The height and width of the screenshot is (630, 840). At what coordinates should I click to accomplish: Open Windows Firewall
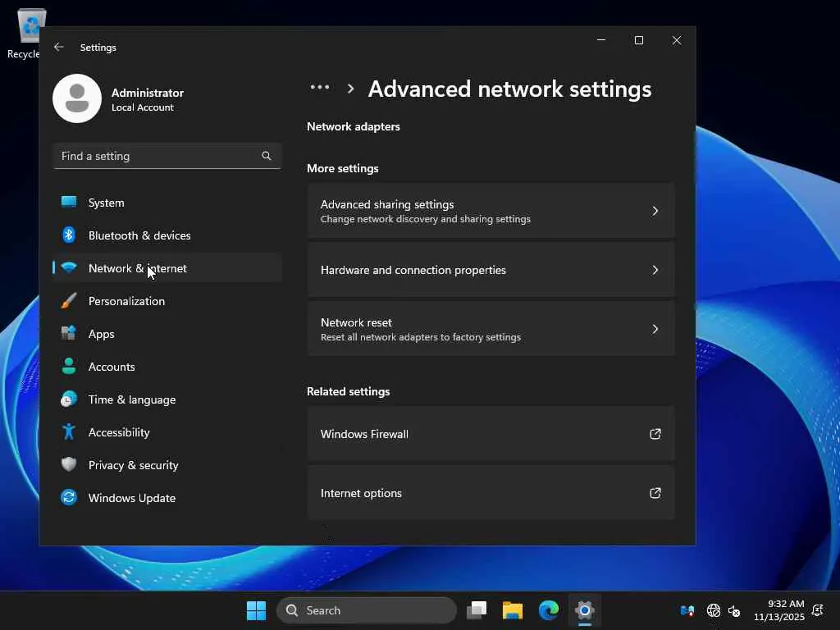[491, 434]
